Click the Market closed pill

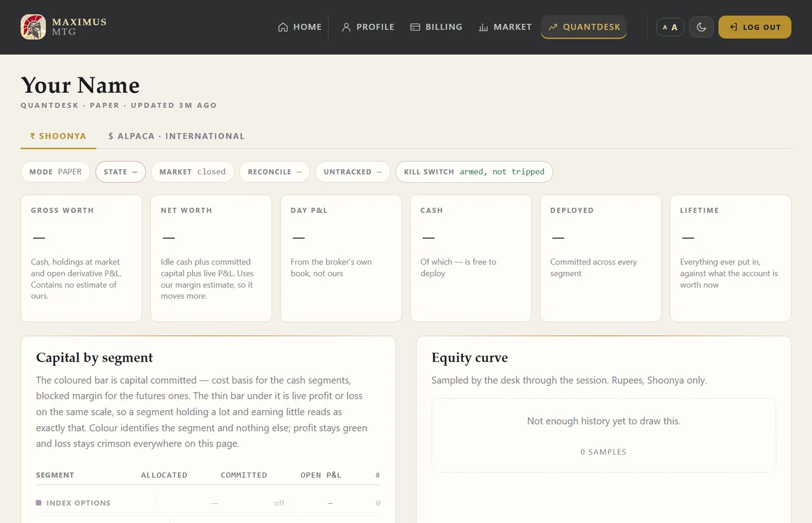point(193,172)
